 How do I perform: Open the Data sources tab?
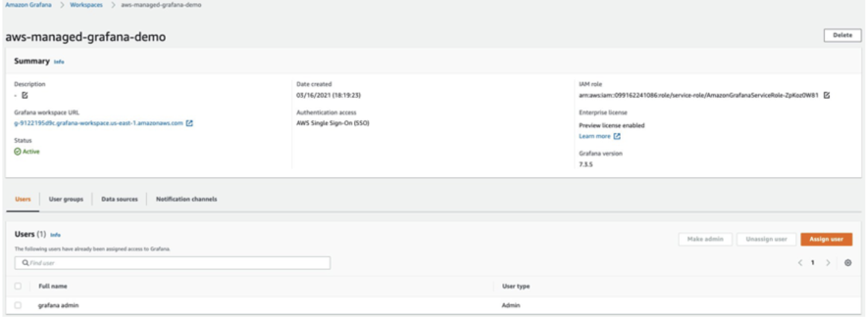pyautogui.click(x=119, y=199)
